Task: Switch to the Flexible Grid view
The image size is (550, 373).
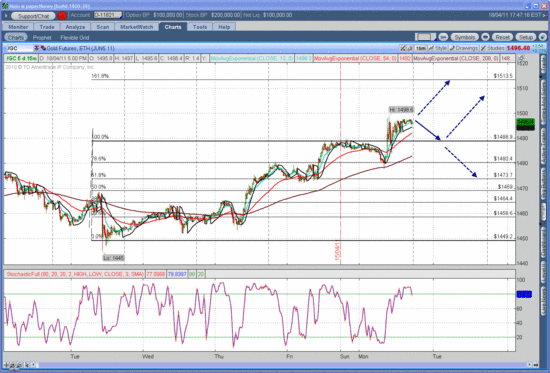Action: pos(74,38)
